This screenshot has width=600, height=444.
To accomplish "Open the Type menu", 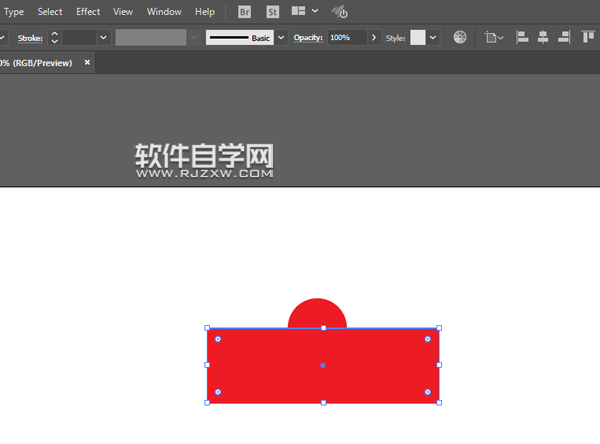I will tap(14, 12).
